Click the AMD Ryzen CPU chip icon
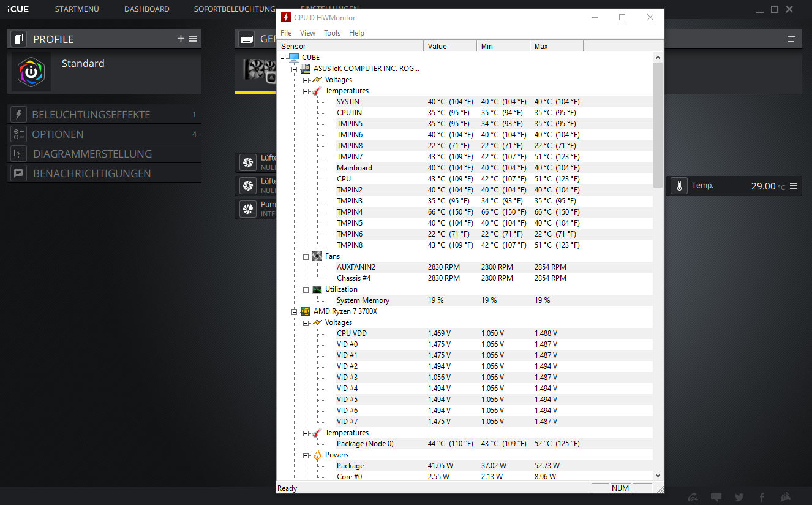 (x=305, y=311)
